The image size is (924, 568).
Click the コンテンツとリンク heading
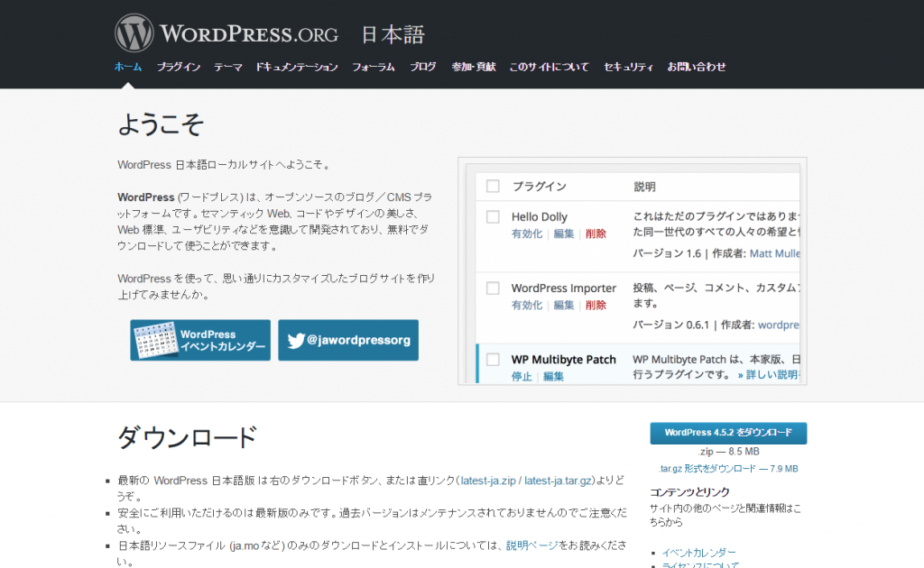point(689,492)
